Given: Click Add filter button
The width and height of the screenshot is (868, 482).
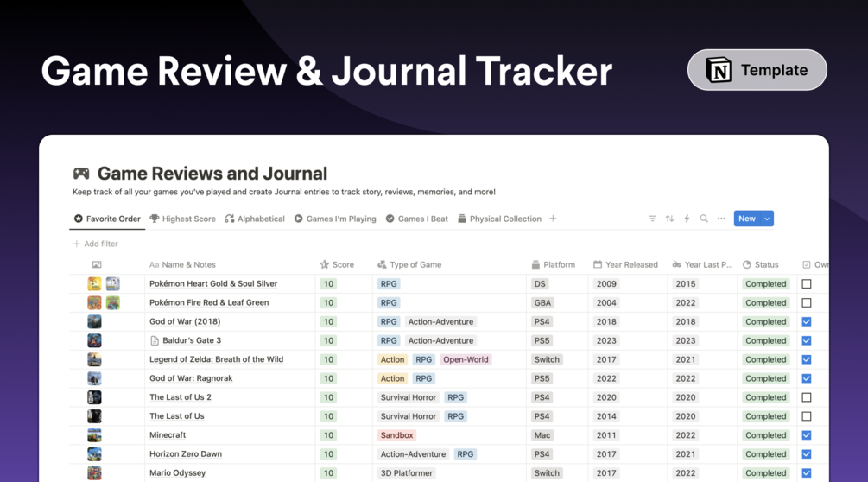Looking at the screenshot, I should (95, 244).
